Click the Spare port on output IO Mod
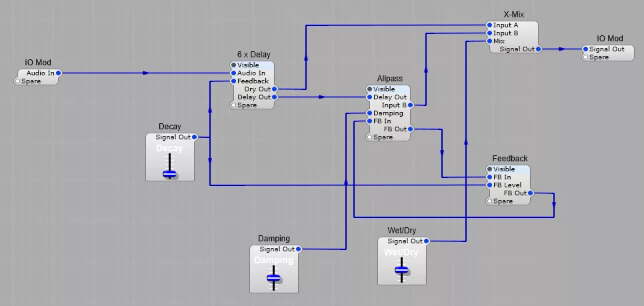 point(586,57)
